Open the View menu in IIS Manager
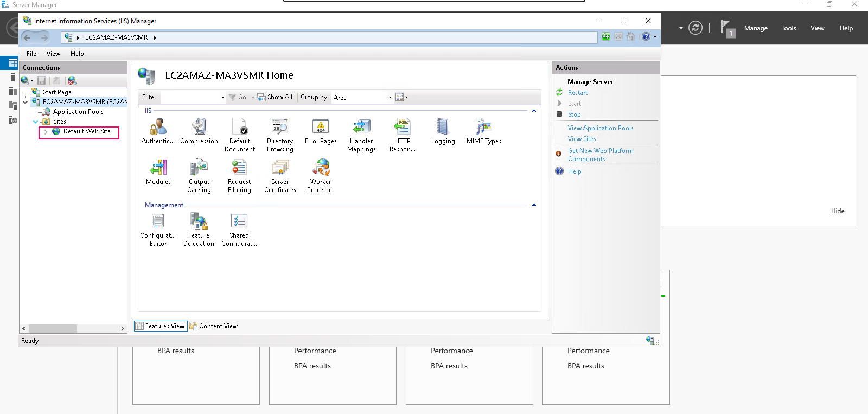 (x=53, y=54)
